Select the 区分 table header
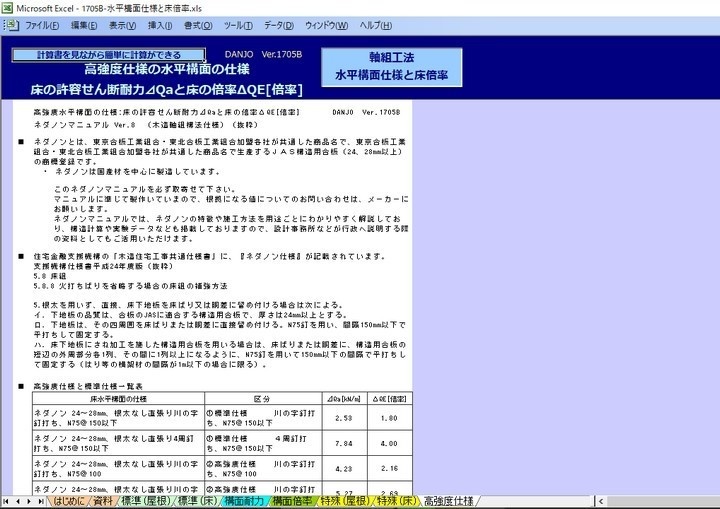 click(263, 399)
